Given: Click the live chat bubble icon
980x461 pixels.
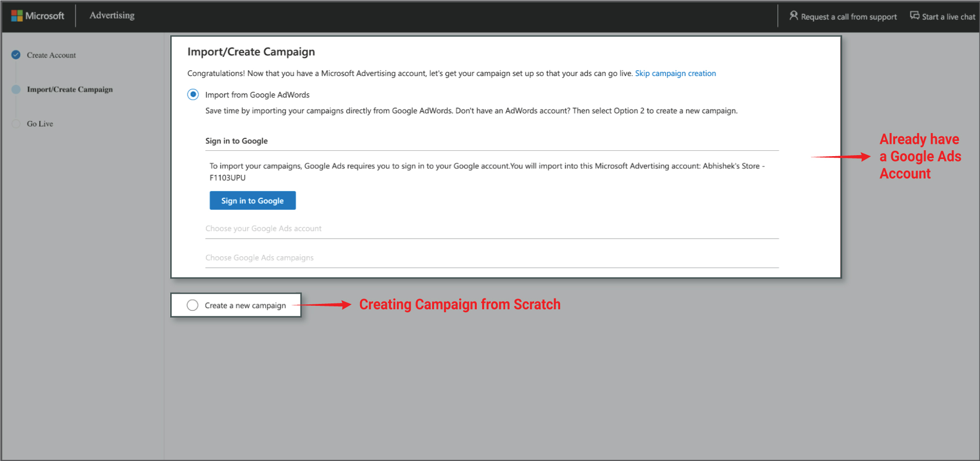Looking at the screenshot, I should (914, 16).
